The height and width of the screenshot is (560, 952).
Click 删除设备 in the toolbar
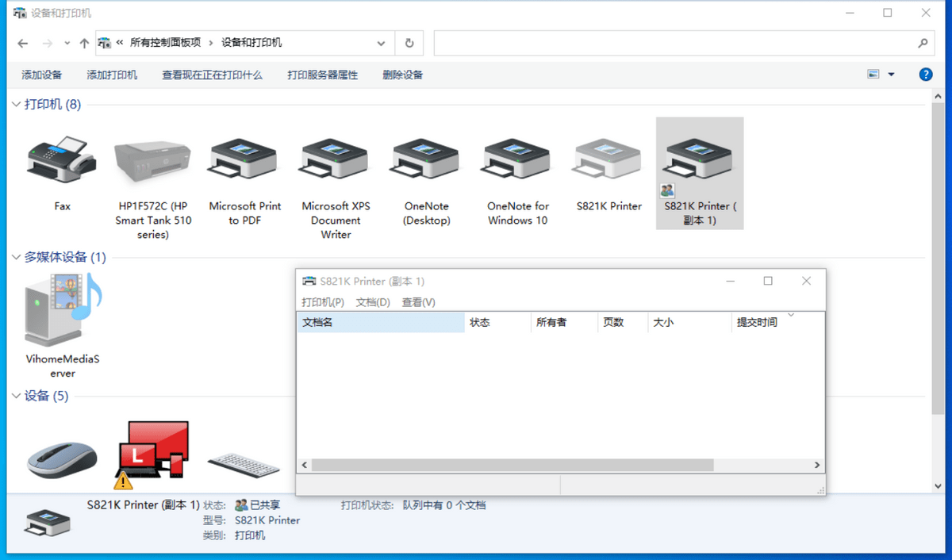(x=403, y=75)
